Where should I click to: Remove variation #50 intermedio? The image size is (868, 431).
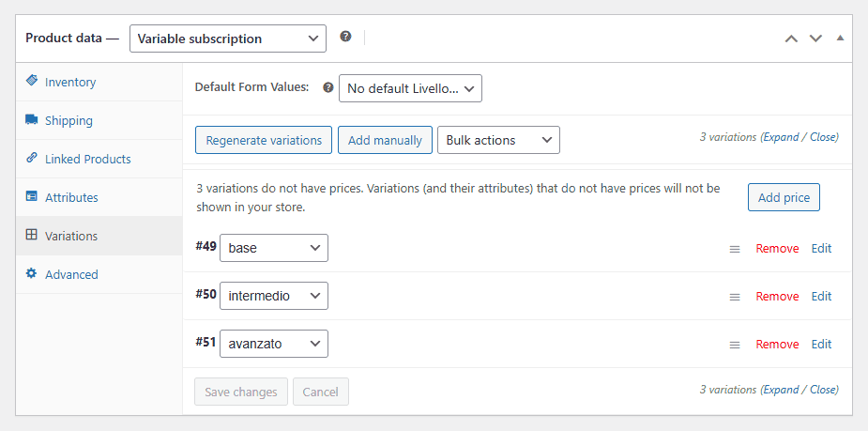[777, 297]
